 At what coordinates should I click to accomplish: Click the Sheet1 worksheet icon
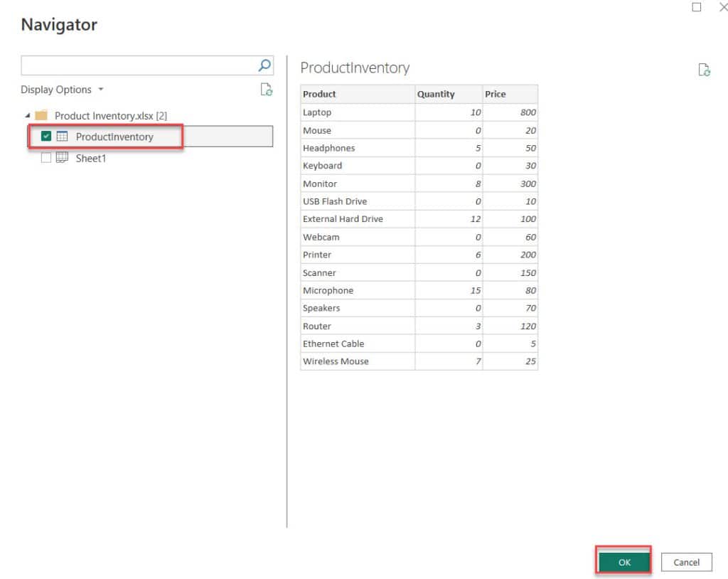[63, 157]
